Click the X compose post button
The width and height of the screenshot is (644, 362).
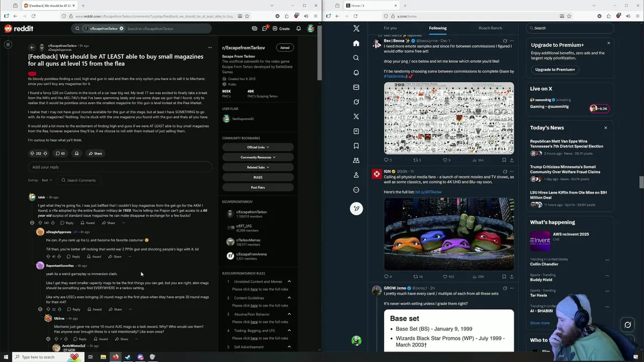click(x=356, y=208)
